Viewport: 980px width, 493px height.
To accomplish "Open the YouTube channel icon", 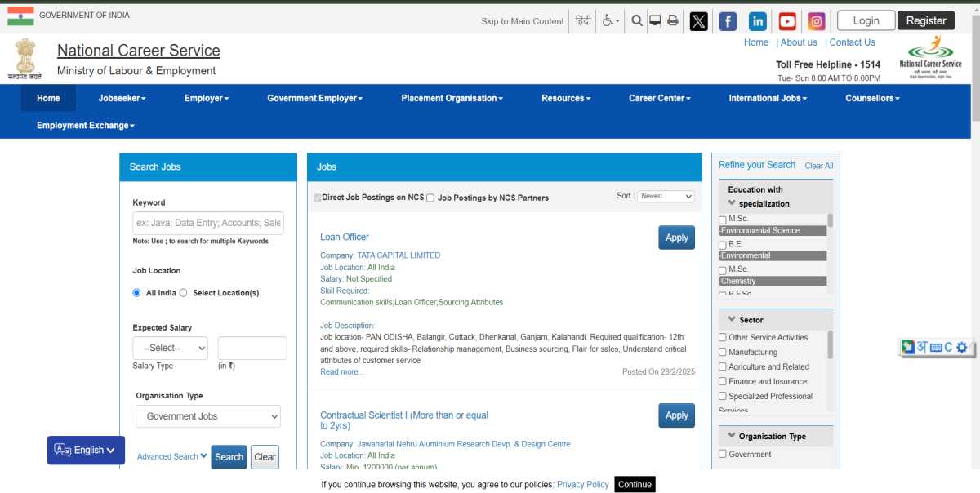I will pyautogui.click(x=787, y=21).
